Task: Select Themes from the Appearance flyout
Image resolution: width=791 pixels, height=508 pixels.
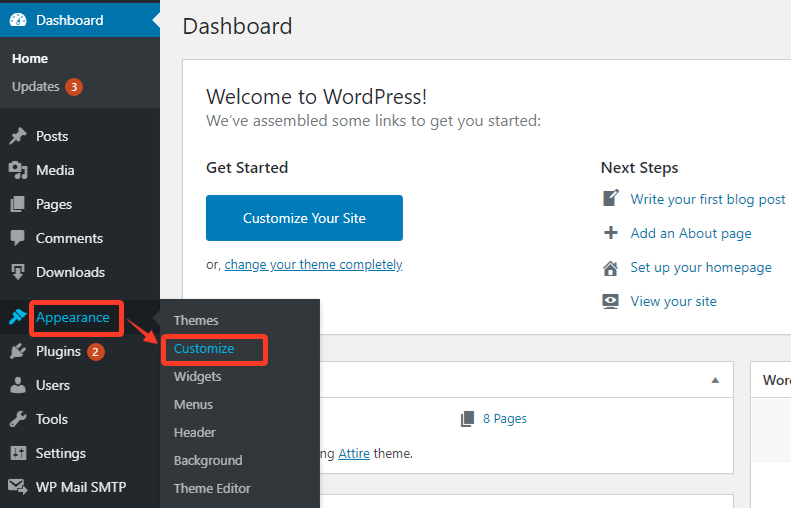Action: [x=196, y=320]
